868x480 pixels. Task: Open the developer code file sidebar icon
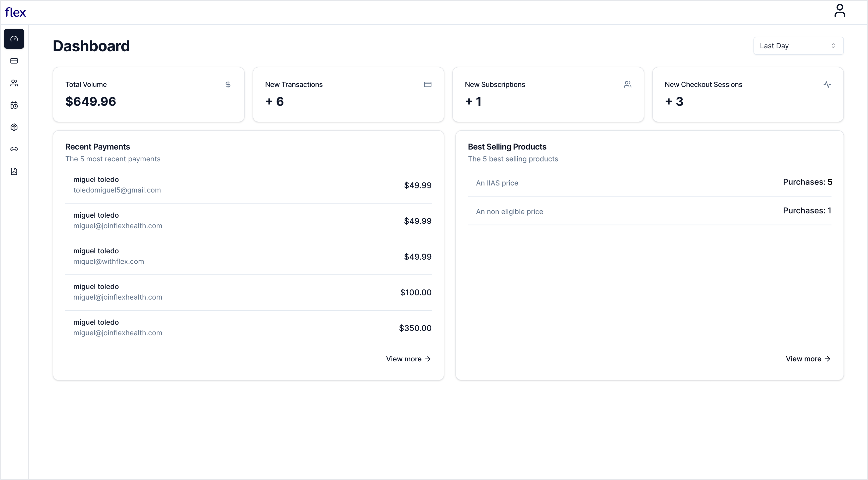[x=14, y=172]
